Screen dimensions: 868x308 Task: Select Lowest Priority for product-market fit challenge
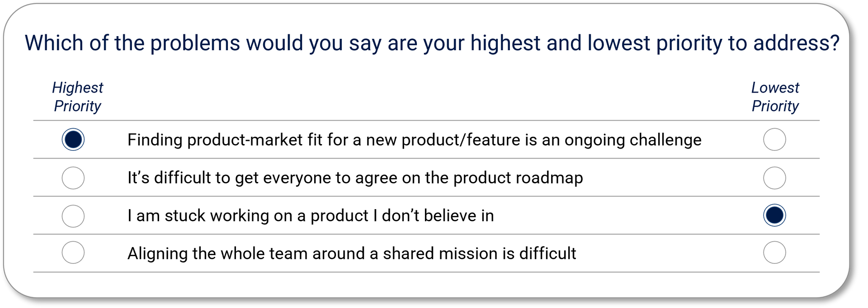[x=774, y=140]
